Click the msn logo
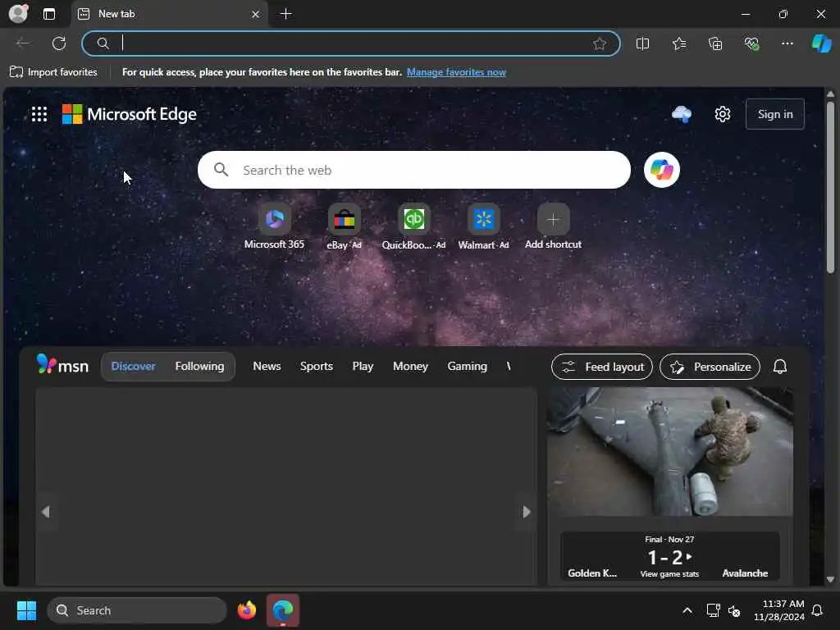 pos(62,365)
